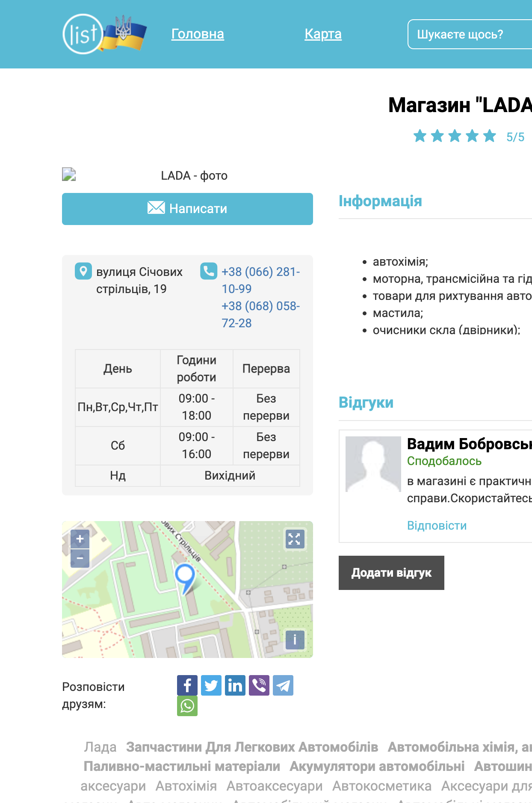
Task: Click the third rating star
Action: pos(455,136)
